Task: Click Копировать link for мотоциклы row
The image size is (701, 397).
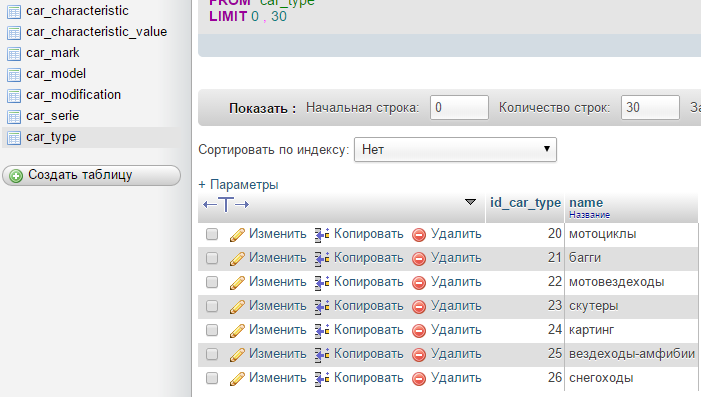Action: point(369,234)
